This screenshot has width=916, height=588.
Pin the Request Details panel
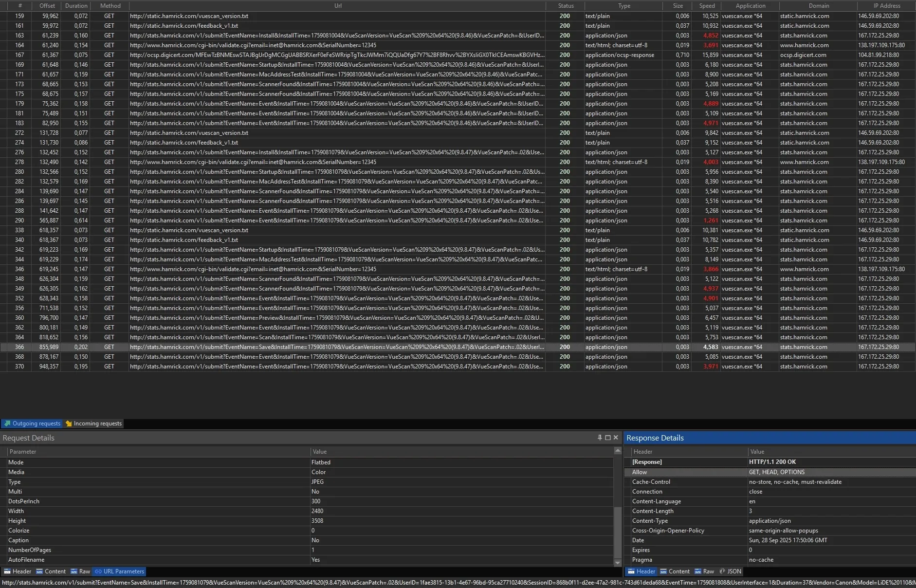(x=600, y=438)
